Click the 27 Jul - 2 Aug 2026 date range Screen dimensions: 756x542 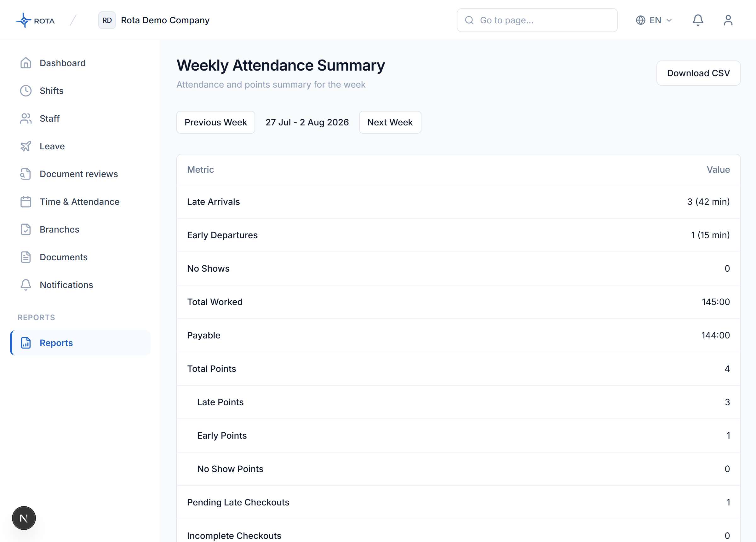[x=307, y=122]
